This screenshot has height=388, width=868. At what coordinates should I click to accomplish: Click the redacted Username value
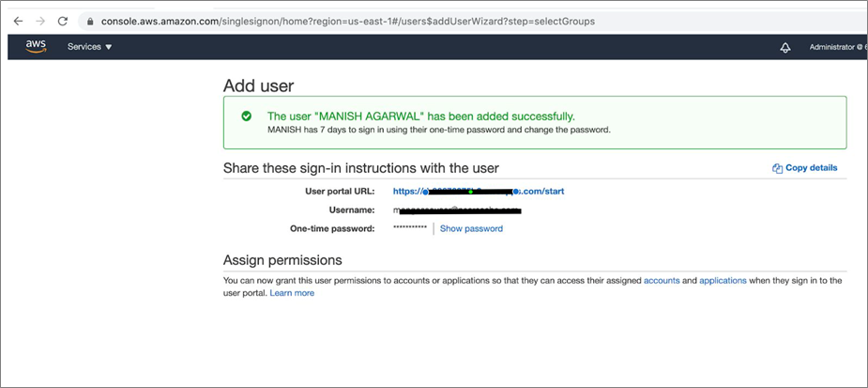[x=458, y=210]
